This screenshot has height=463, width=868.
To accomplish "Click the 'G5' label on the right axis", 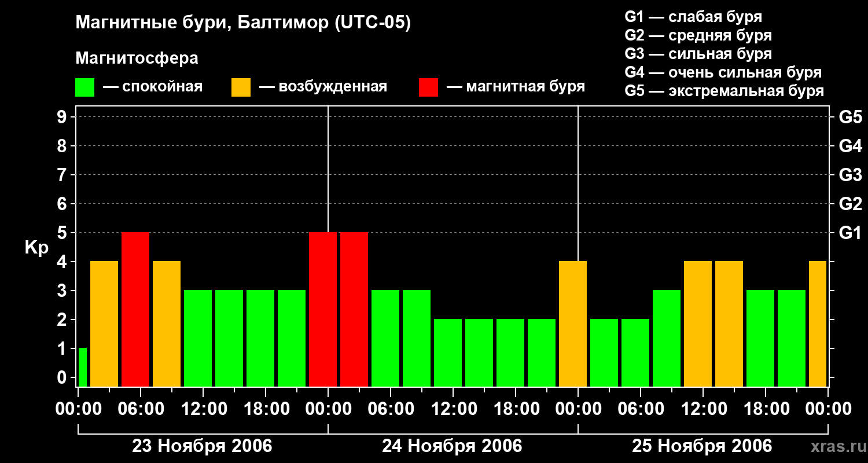I will pos(851,117).
